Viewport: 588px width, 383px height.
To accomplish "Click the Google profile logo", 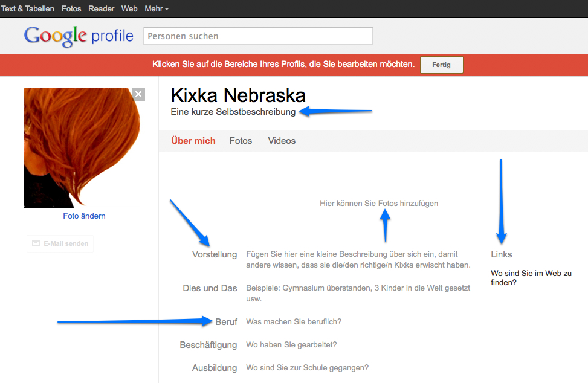I will (79, 36).
